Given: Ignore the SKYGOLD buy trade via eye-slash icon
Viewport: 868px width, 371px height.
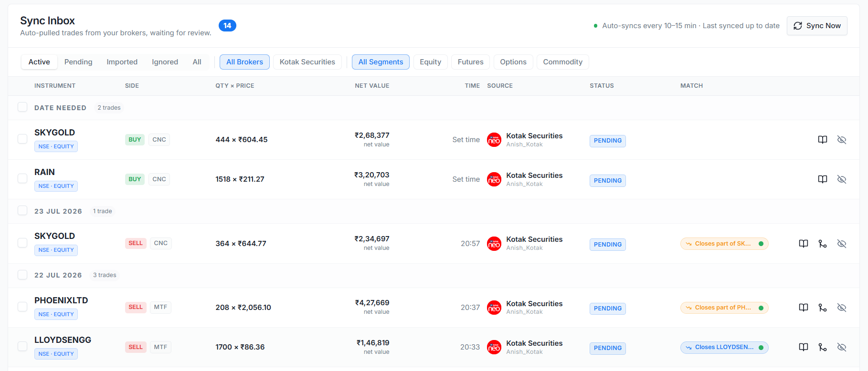Looking at the screenshot, I should (842, 140).
